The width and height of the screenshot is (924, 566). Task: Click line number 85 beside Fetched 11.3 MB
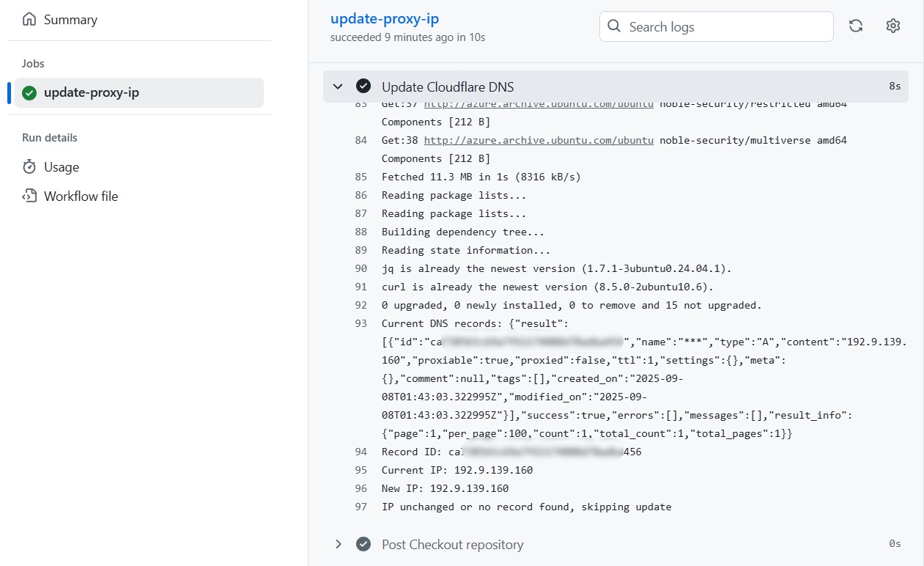pos(361,177)
